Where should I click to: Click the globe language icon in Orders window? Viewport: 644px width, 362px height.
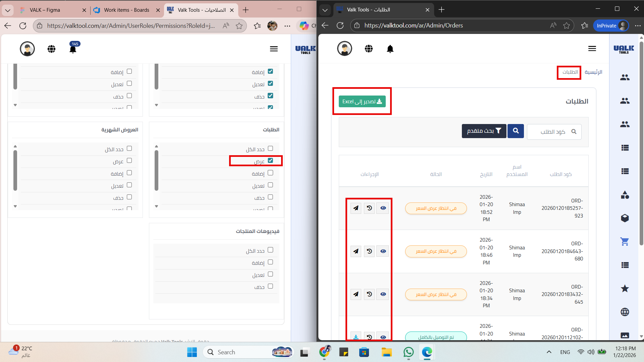click(369, 49)
